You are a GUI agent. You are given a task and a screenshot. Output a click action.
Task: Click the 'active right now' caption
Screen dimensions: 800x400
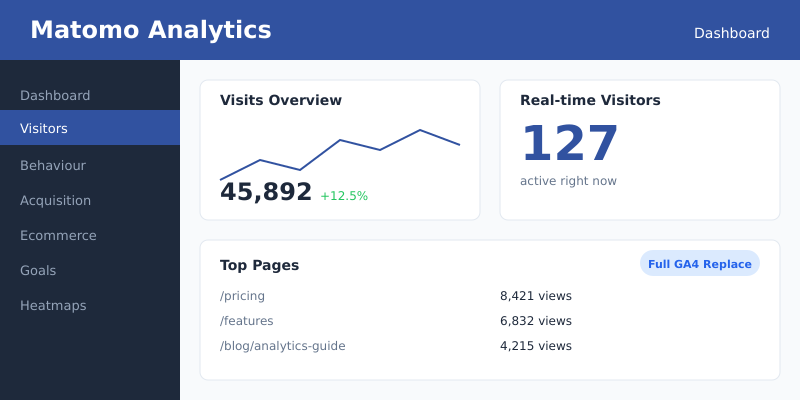tap(568, 181)
